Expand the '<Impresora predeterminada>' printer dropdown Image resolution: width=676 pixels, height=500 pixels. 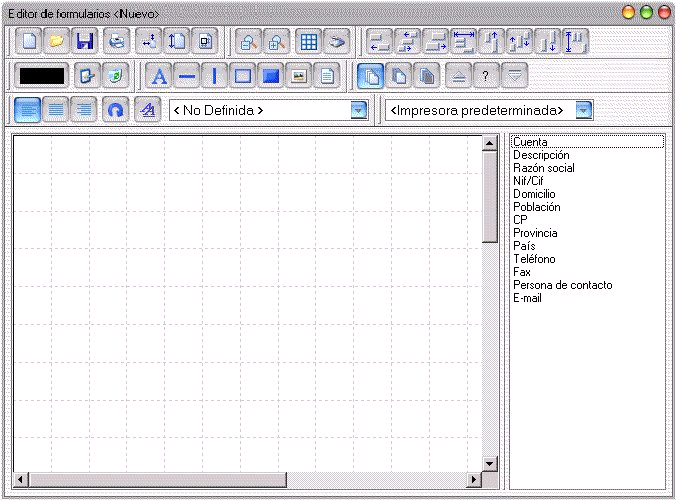584,110
